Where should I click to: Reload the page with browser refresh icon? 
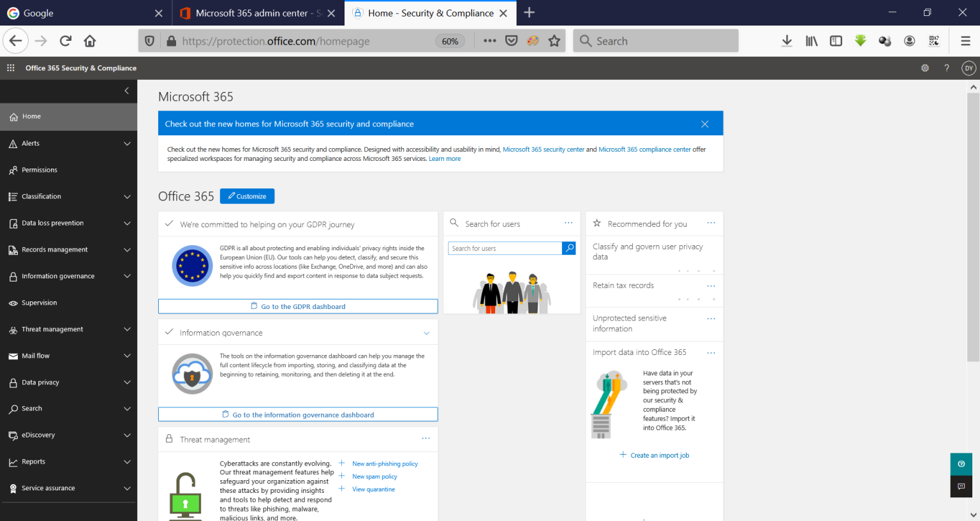point(65,41)
